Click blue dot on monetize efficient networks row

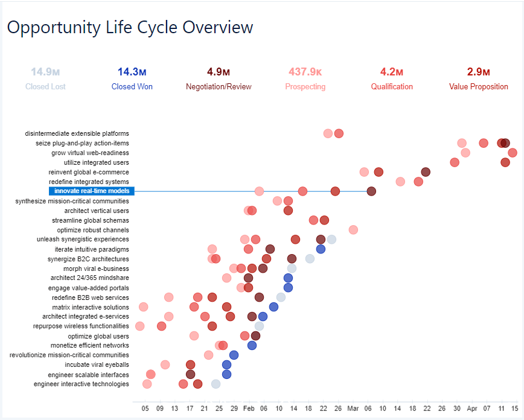252,345
